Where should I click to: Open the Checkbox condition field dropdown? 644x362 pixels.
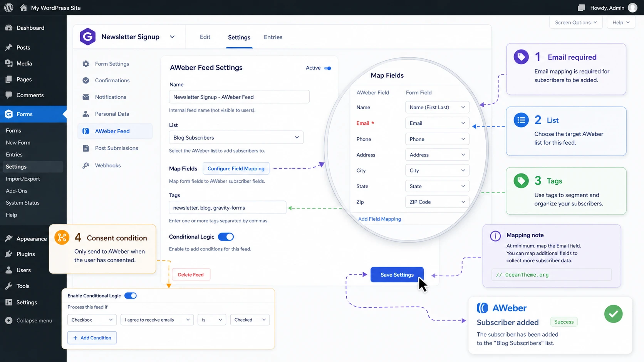[x=92, y=320]
